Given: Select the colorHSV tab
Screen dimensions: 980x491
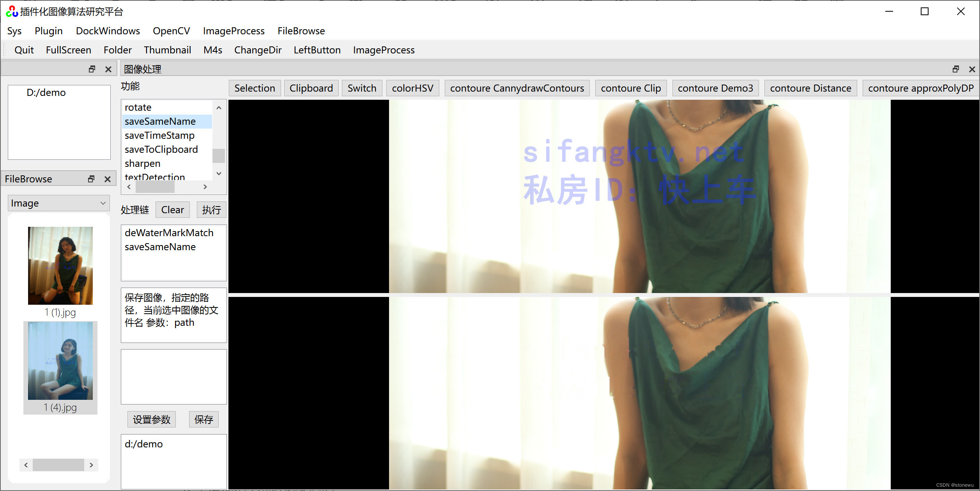Looking at the screenshot, I should click(413, 88).
